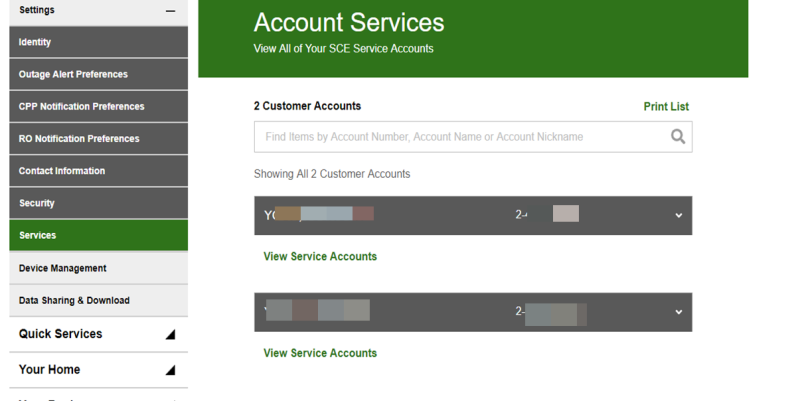This screenshot has height=401, width=800.
Task: Expand the Your Home section
Action: [169, 370]
